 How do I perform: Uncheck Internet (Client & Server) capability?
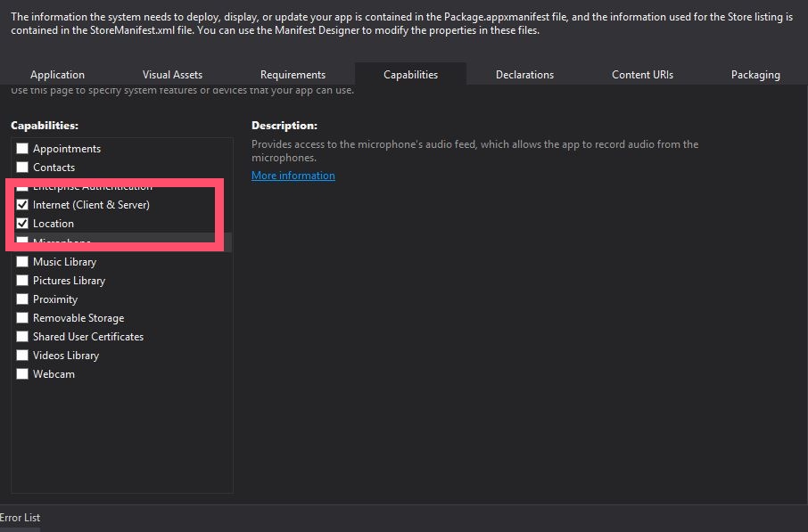pos(23,205)
